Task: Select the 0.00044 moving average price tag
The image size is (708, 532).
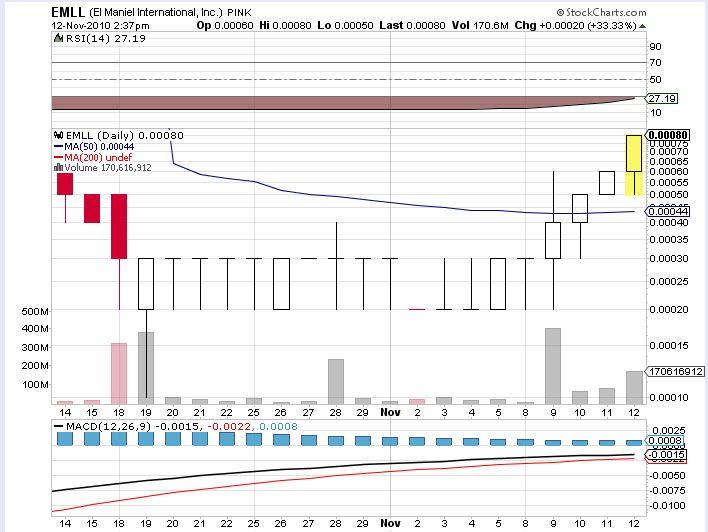Action: pyautogui.click(x=667, y=211)
